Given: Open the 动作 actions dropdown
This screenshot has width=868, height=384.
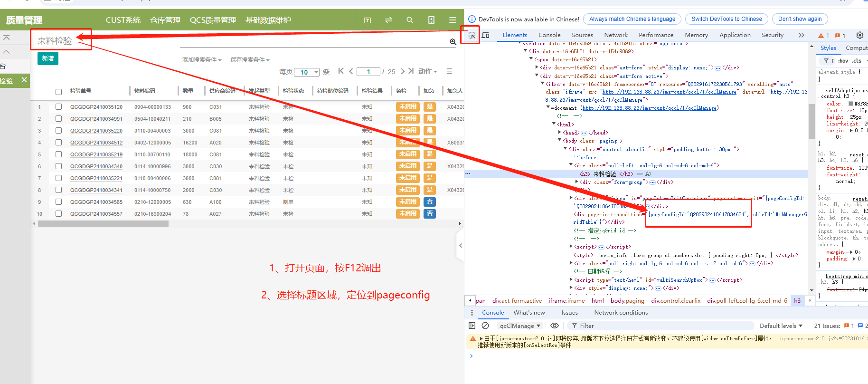Looking at the screenshot, I should (428, 71).
